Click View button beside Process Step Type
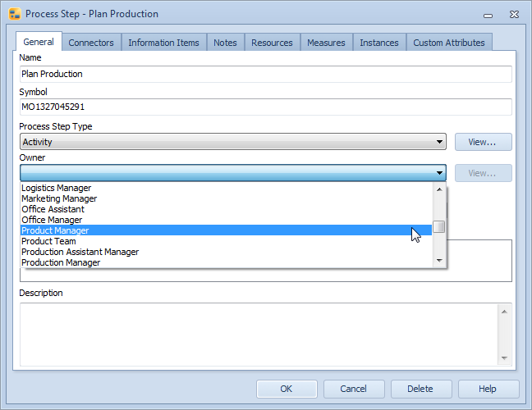The width and height of the screenshot is (532, 410). [483, 142]
